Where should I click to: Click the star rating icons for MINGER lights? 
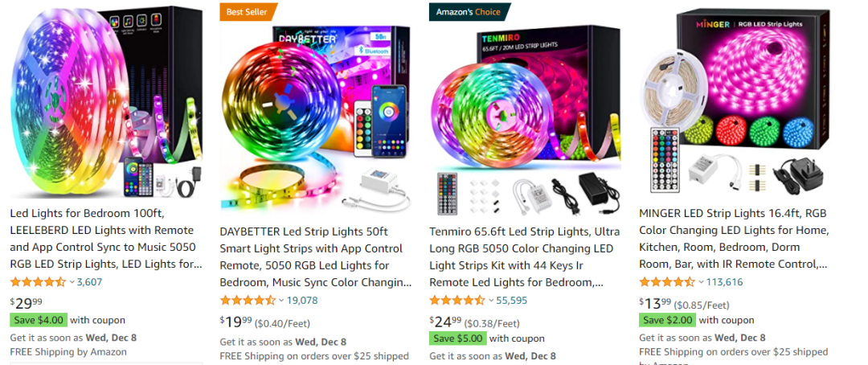click(x=667, y=281)
